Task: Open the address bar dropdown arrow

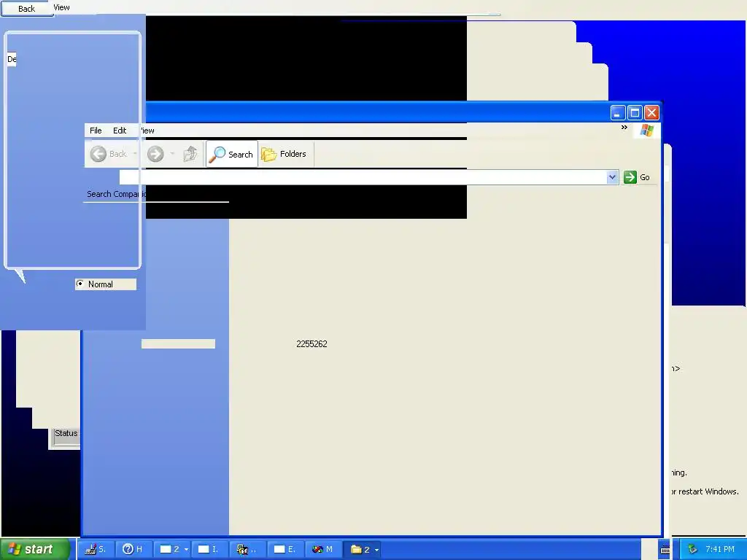Action: (613, 177)
